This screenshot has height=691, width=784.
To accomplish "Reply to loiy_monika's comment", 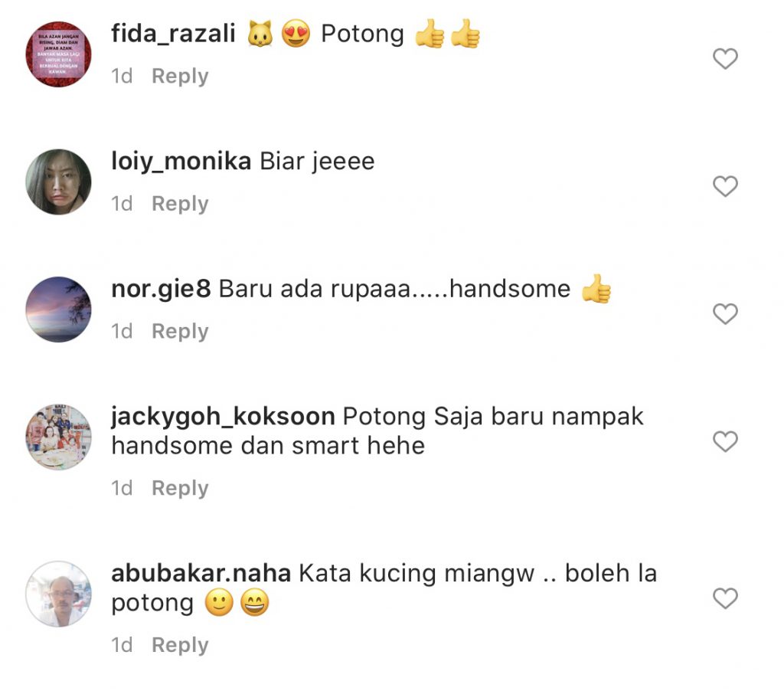I will point(180,204).
